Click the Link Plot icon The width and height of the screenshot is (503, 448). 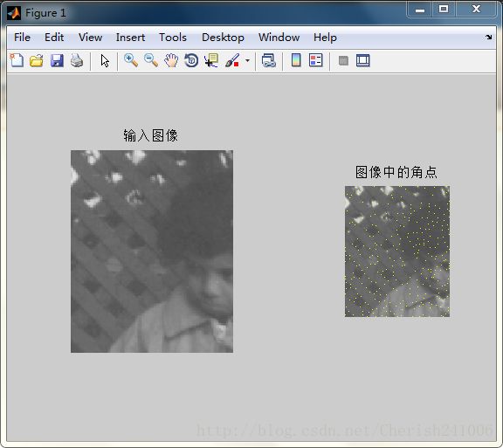[268, 60]
